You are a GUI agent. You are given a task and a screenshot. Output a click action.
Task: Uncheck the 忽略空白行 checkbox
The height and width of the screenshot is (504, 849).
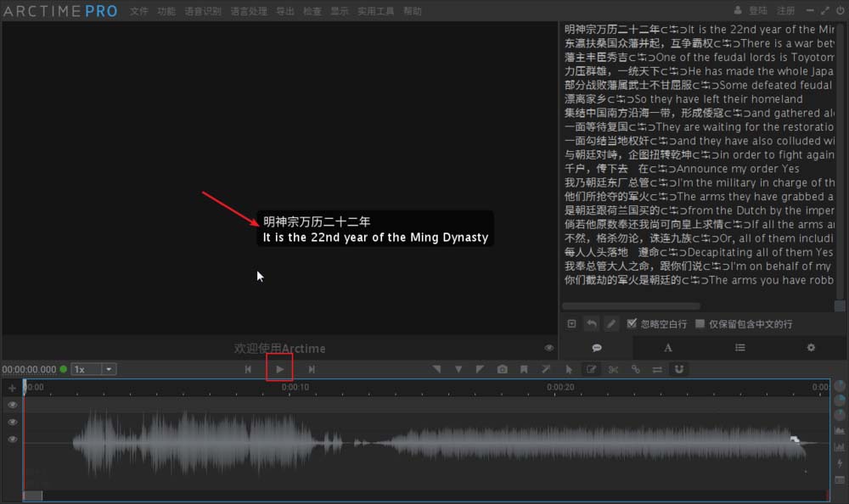pos(631,323)
